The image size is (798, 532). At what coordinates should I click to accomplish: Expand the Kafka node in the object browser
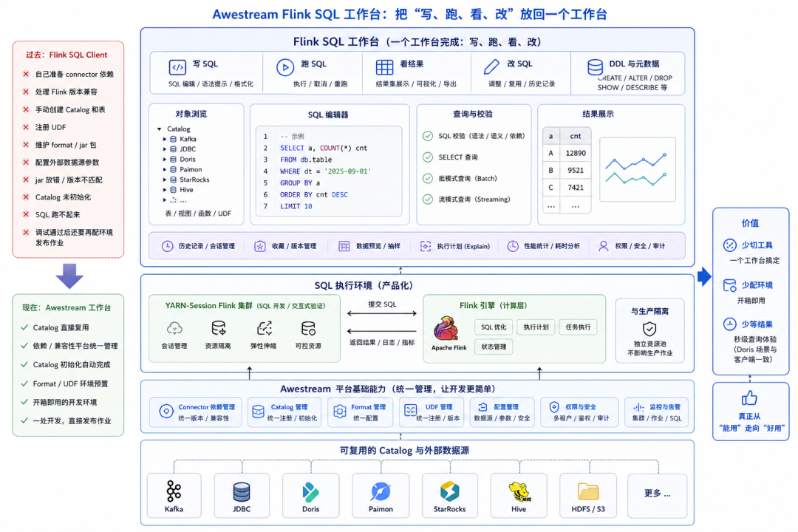pos(164,139)
